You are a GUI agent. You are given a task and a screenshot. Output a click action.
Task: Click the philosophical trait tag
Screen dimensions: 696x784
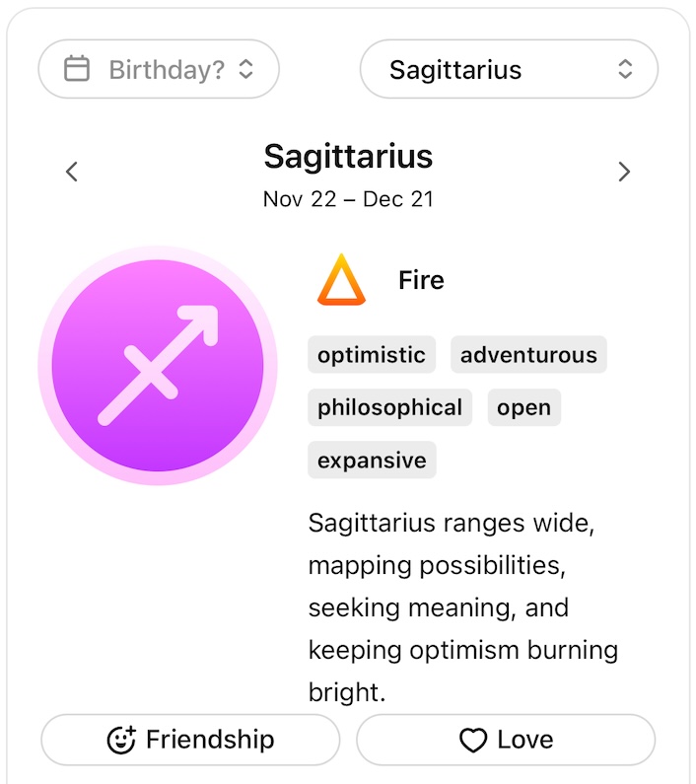(x=389, y=407)
